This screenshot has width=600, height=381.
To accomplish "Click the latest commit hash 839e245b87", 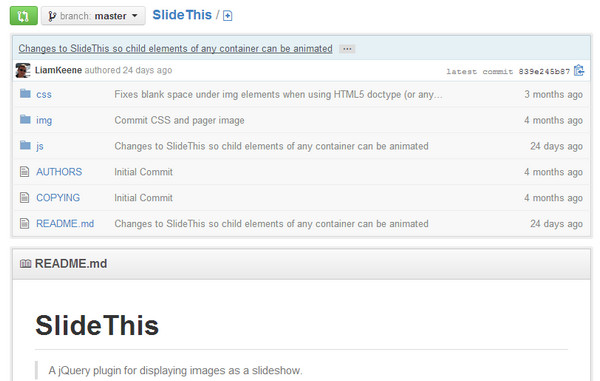I will pos(544,72).
